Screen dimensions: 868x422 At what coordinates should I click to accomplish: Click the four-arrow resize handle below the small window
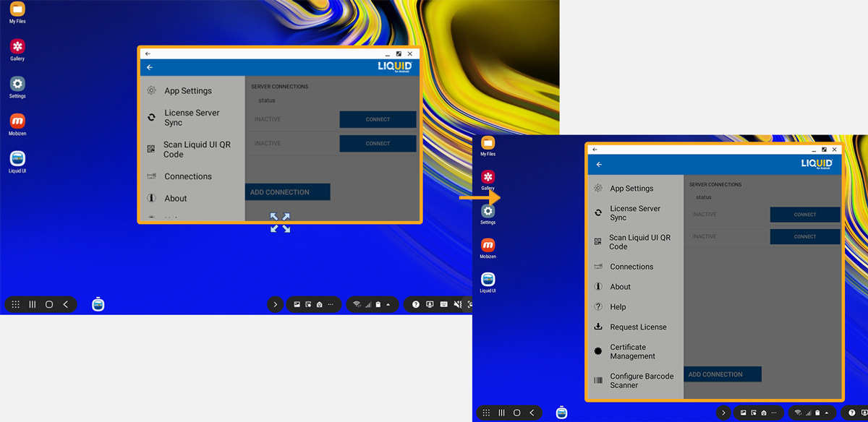pyautogui.click(x=280, y=223)
